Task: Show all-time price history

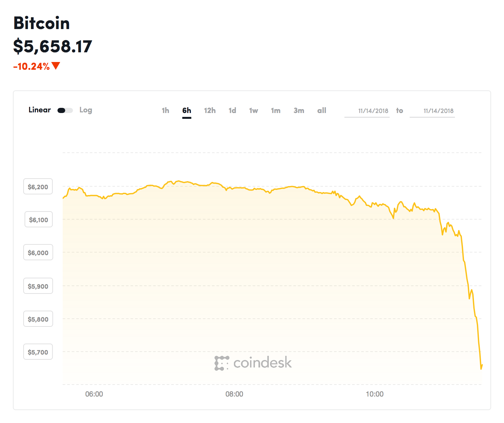Action: click(x=322, y=111)
